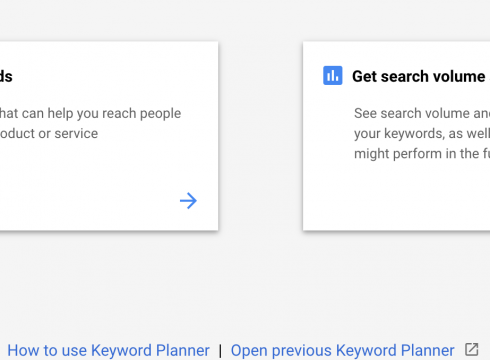
Task: Click the 'oduct or service' description line
Action: (x=49, y=134)
